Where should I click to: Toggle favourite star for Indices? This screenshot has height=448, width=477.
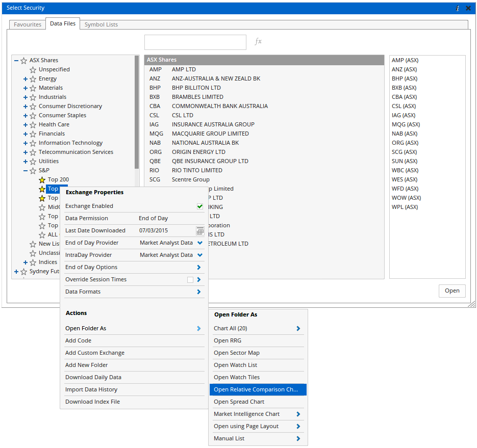(33, 262)
